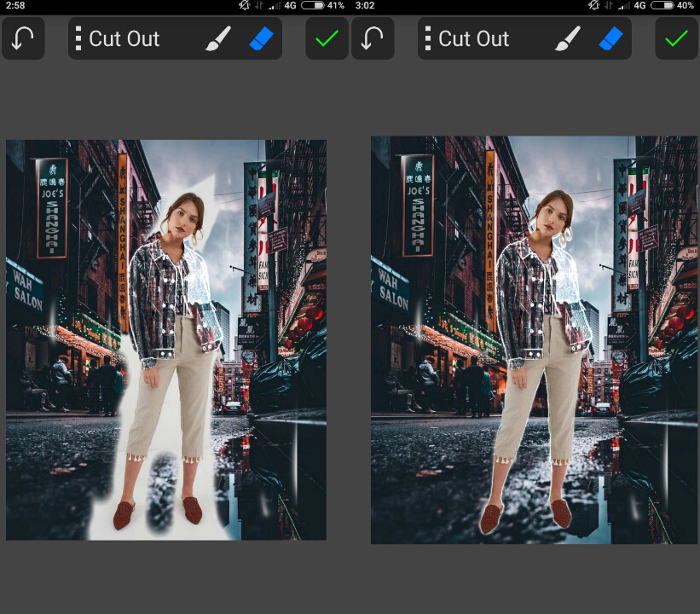
Task: Select the blue eraser in the left toolbar
Action: (263, 39)
